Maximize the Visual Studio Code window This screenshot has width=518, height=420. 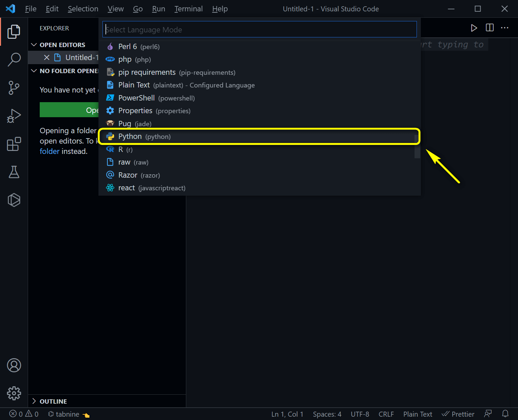pyautogui.click(x=478, y=9)
